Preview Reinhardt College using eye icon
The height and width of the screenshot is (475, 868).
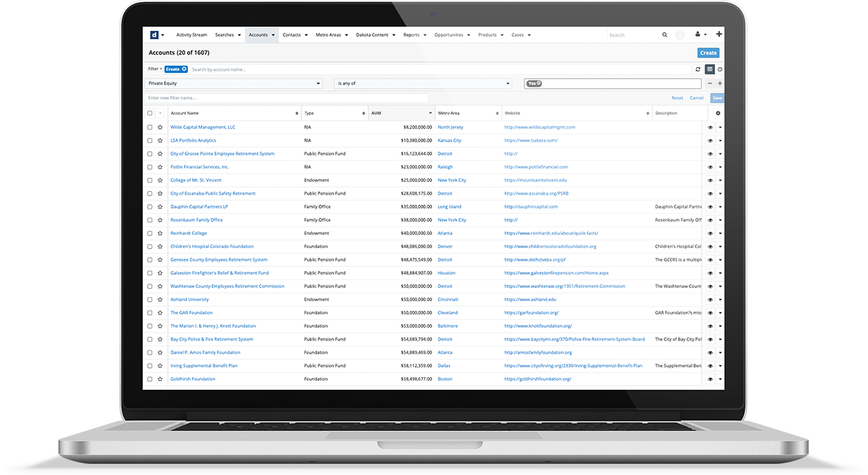710,234
